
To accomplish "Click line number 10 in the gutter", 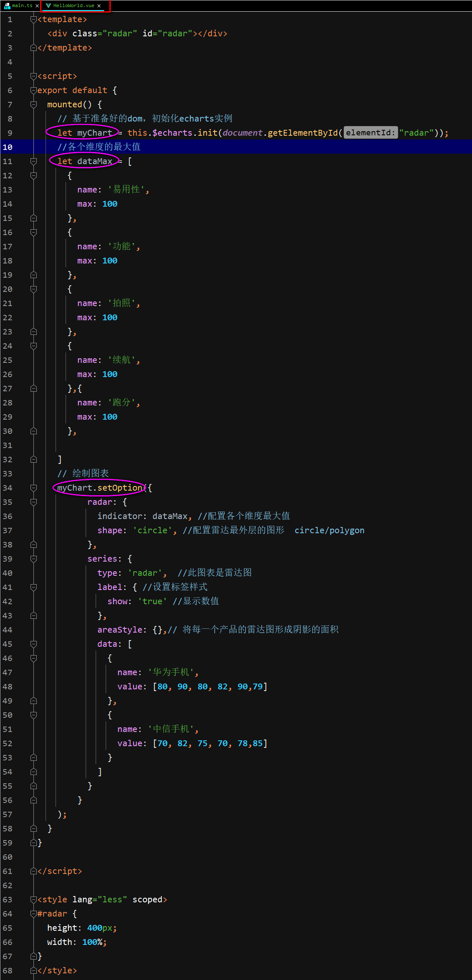I will tap(8, 147).
